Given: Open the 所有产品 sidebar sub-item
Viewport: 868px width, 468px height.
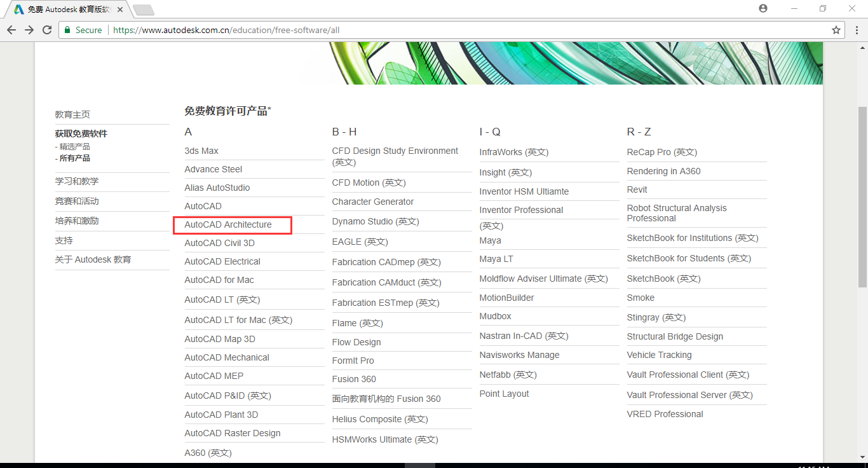Looking at the screenshot, I should point(75,158).
